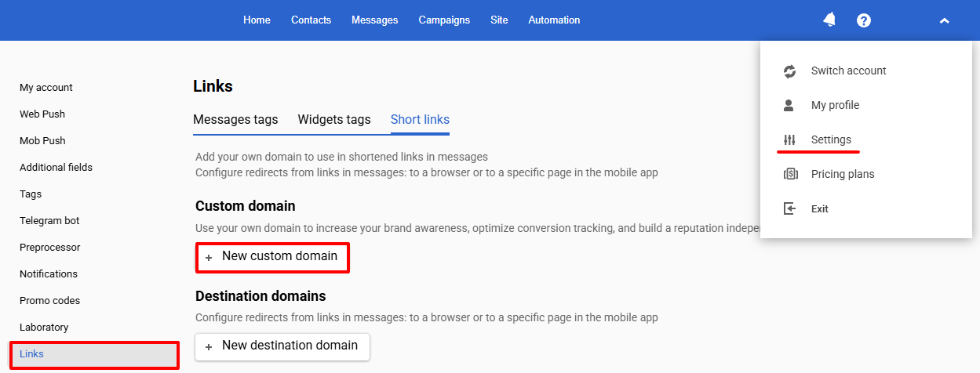
Task: Open Additional fields in the sidebar
Action: tap(56, 168)
